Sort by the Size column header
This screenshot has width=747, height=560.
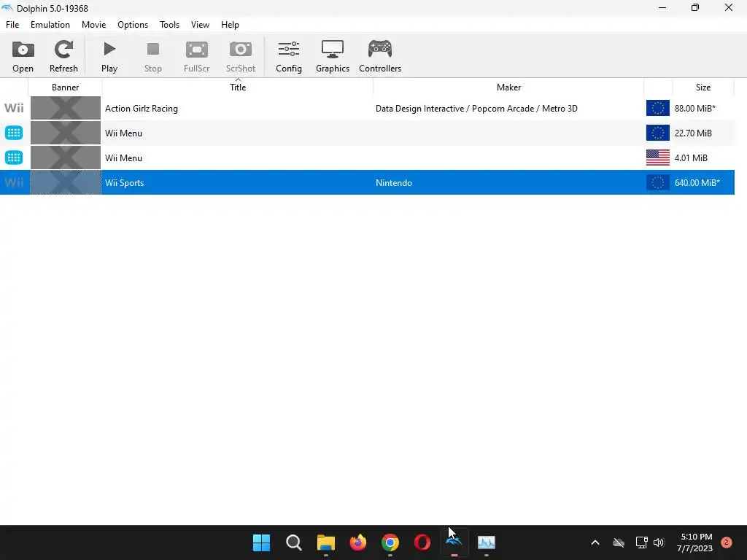703,87
